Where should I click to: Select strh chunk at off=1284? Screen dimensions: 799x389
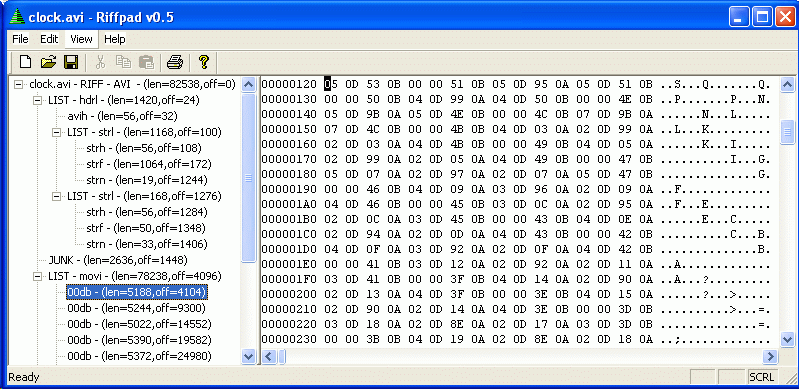coord(146,212)
